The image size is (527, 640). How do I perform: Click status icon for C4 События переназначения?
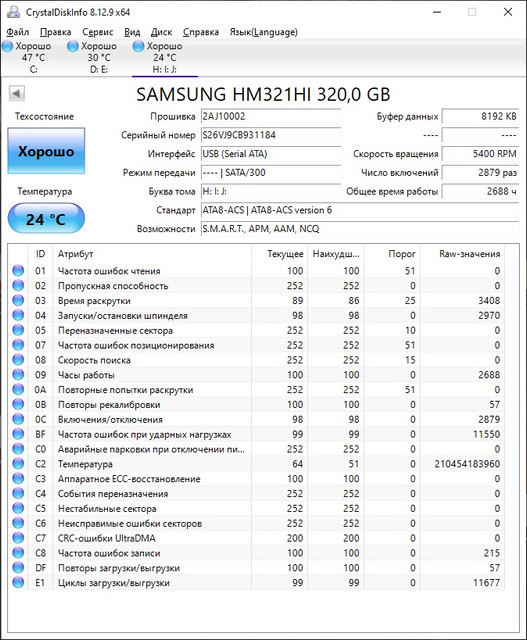click(18, 493)
